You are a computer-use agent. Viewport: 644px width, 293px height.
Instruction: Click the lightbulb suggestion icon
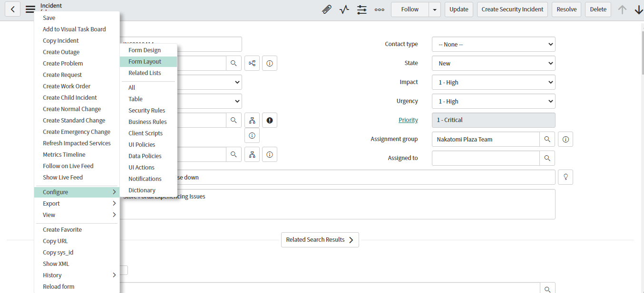[x=566, y=177]
